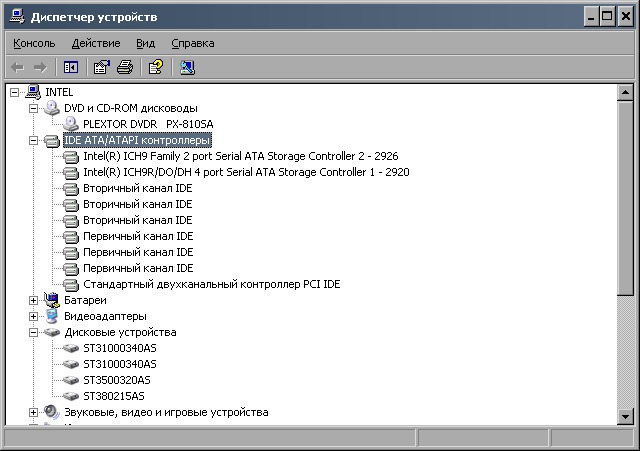Image resolution: width=640 pixels, height=451 pixels.
Task: Open the Консоль menu
Action: [x=34, y=43]
